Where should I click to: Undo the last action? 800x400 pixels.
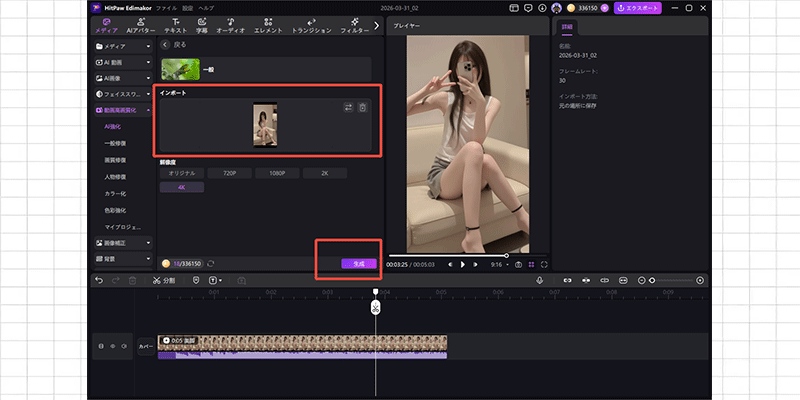[99, 281]
